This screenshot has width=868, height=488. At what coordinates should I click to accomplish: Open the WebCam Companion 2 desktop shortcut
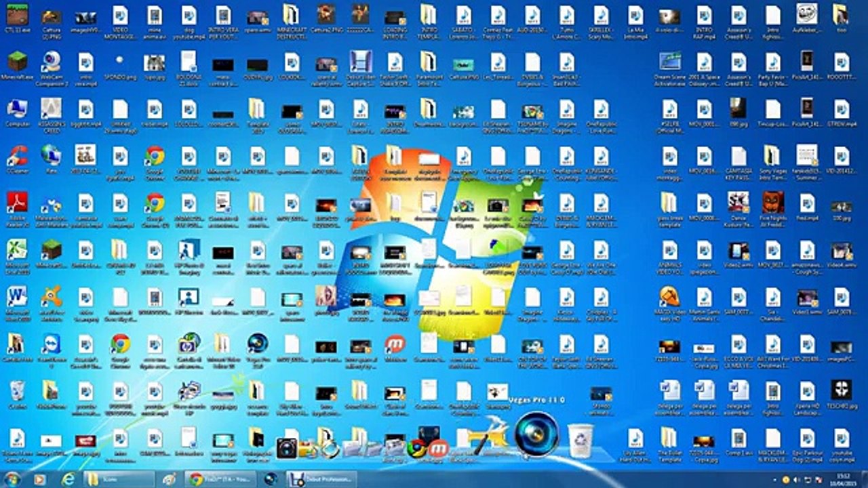pos(51,66)
